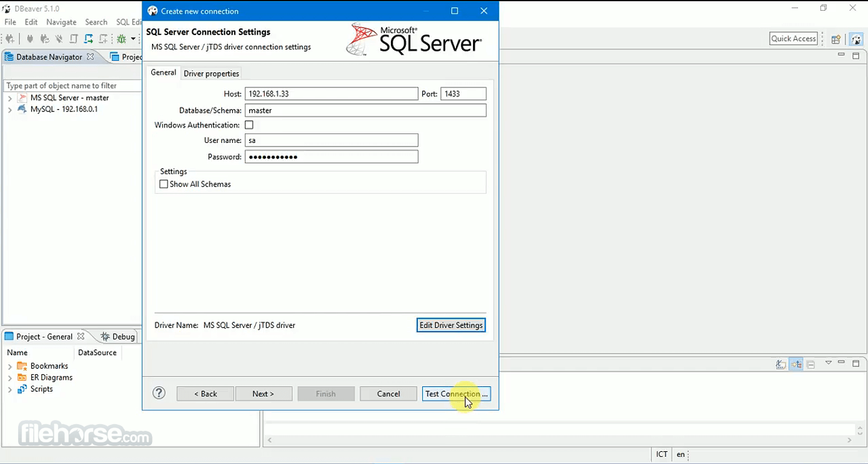The height and width of the screenshot is (464, 868).
Task: Click the Open Perspective icon
Action: 836,39
